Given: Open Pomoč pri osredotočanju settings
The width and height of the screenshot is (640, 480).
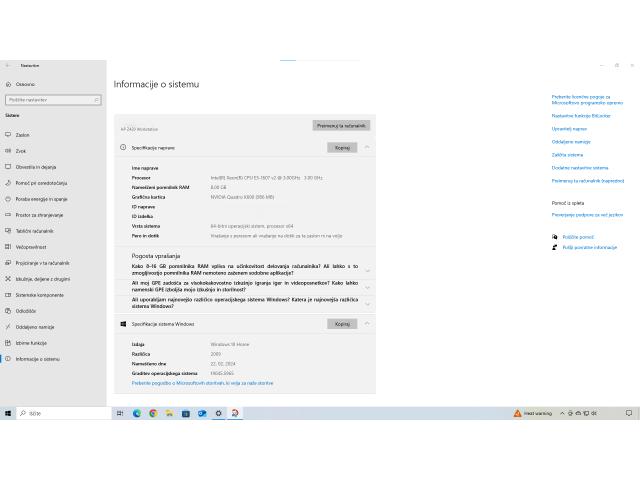Looking at the screenshot, I should pos(41,183).
